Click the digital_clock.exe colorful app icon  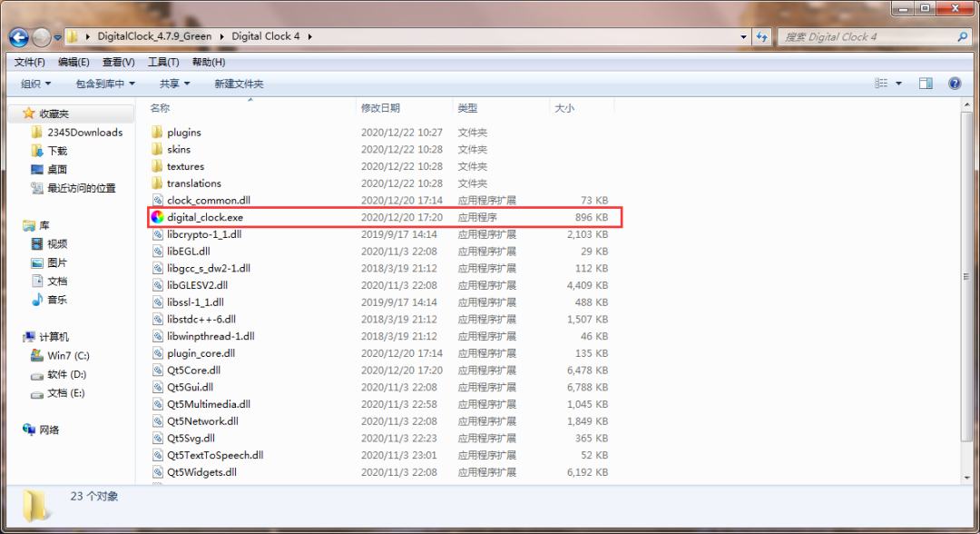click(x=157, y=217)
